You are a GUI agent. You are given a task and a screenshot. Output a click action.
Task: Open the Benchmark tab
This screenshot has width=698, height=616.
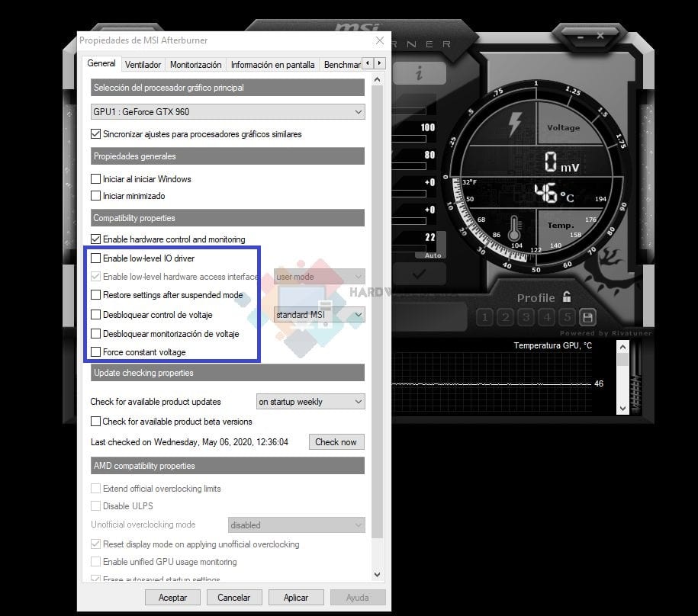coord(342,65)
